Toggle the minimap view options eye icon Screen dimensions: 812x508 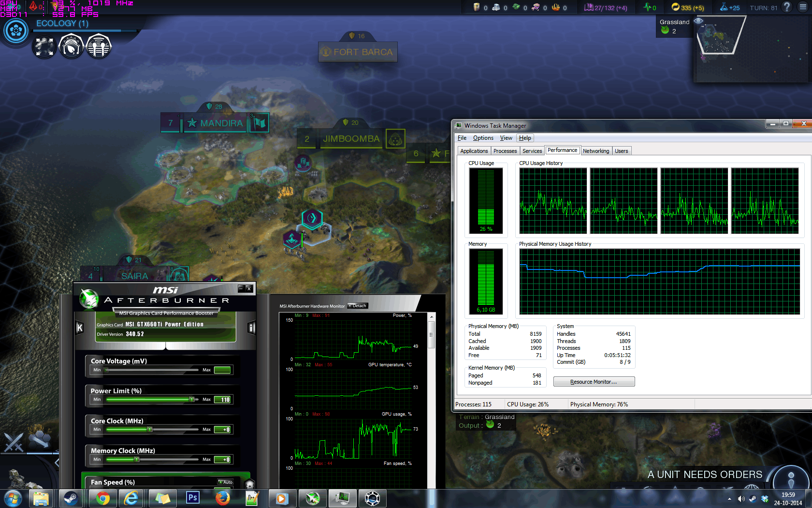tap(698, 21)
